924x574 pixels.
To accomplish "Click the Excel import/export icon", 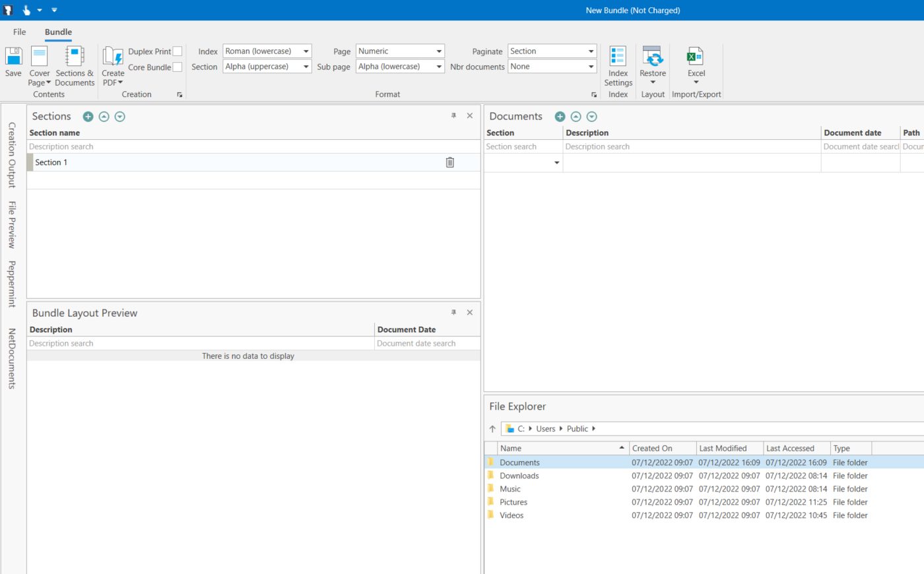I will pos(696,57).
